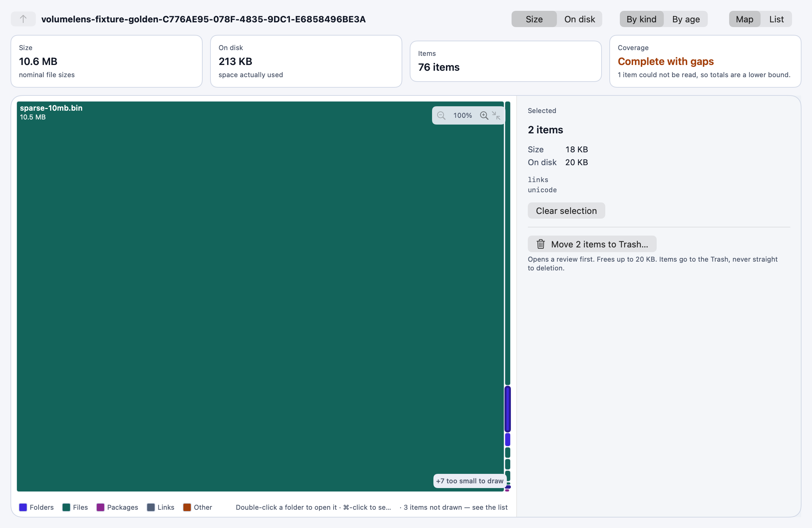Click the volumelens-fixture-golden folder title

pos(203,19)
